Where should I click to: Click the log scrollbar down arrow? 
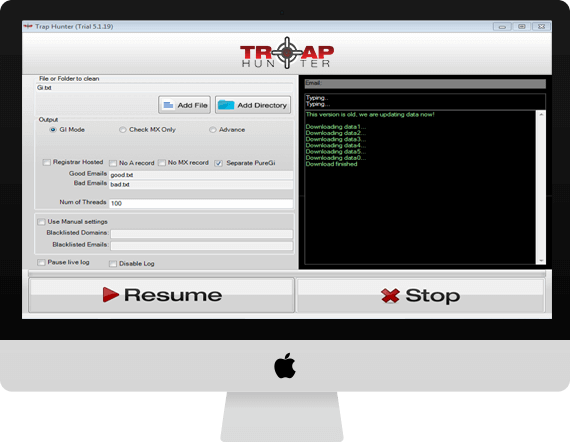(x=541, y=260)
